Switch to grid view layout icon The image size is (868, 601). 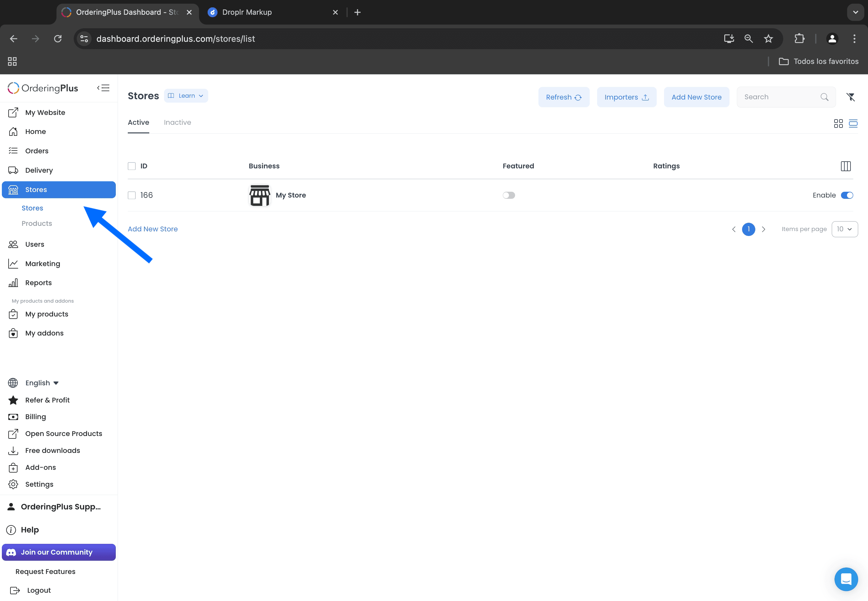pos(838,124)
